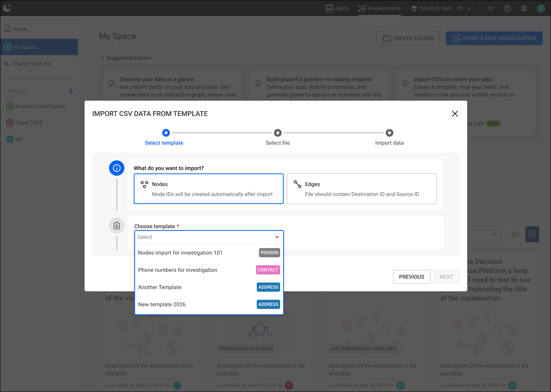Open the help question mark icon
551x392 pixels.
coord(507,8)
